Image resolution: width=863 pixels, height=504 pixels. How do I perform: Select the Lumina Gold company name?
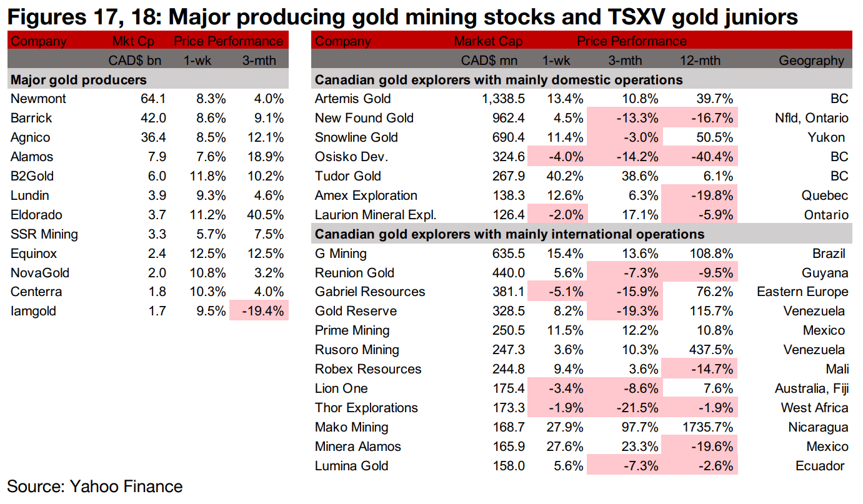tap(352, 466)
